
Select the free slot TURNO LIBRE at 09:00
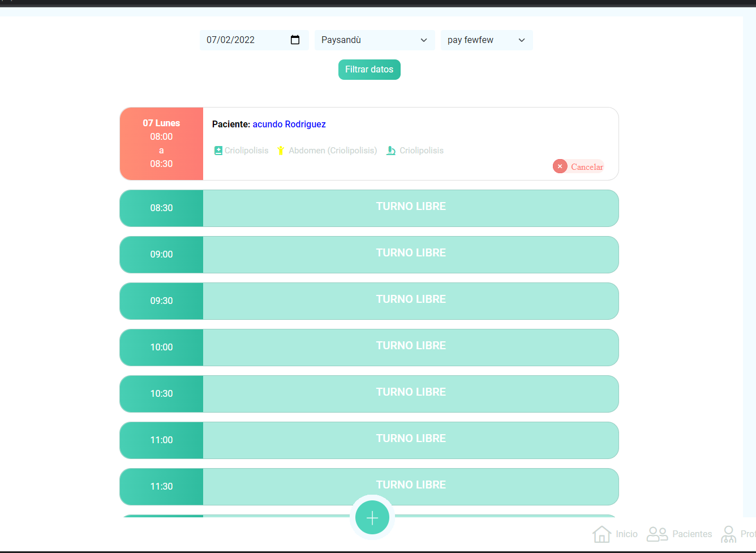coord(411,255)
